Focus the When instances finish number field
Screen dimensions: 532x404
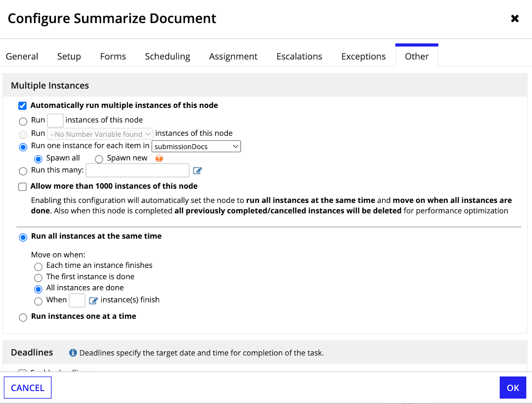click(x=77, y=301)
